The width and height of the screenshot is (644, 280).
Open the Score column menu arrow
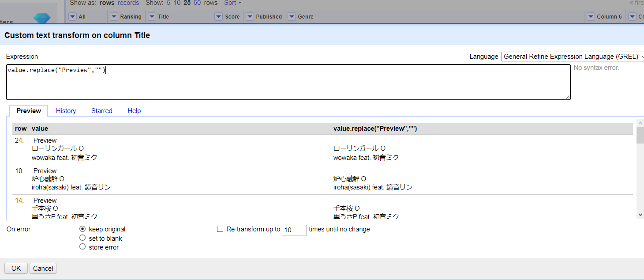click(219, 17)
